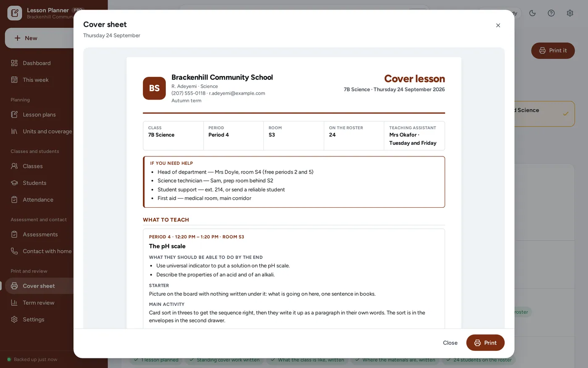This screenshot has height=368, width=588.
Task: Click the New button in the sidebar
Action: [x=39, y=38]
